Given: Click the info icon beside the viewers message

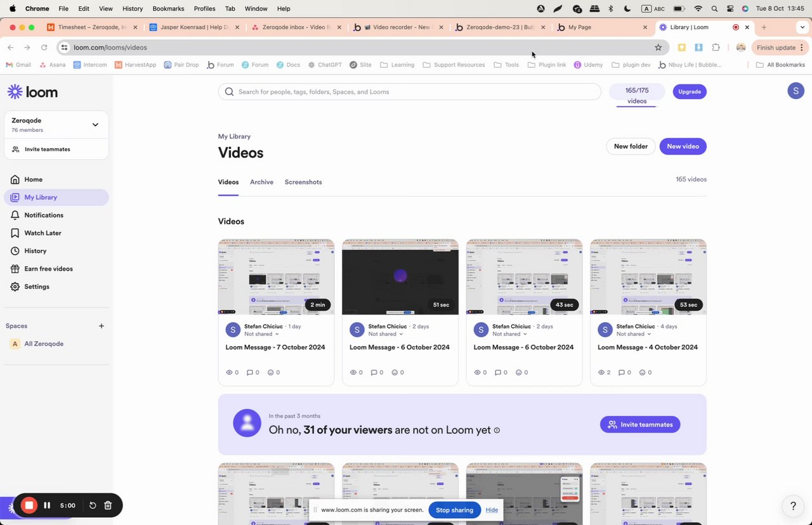Looking at the screenshot, I should [497, 430].
